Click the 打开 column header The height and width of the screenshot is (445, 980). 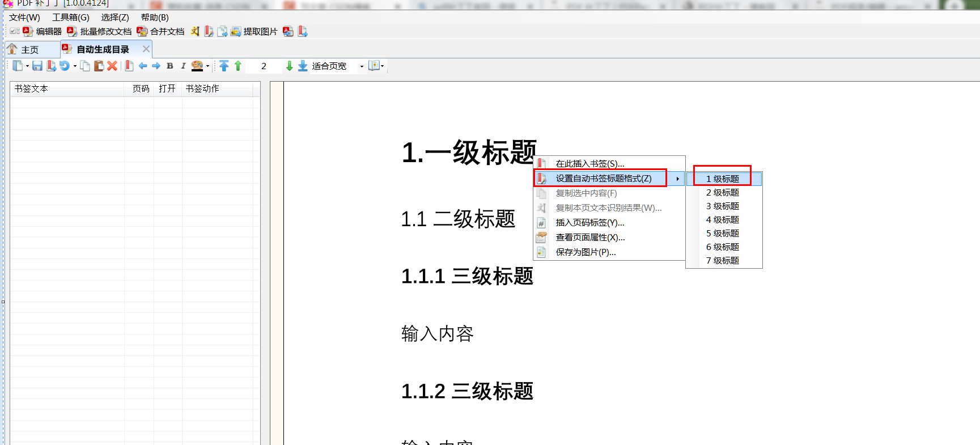coord(167,88)
